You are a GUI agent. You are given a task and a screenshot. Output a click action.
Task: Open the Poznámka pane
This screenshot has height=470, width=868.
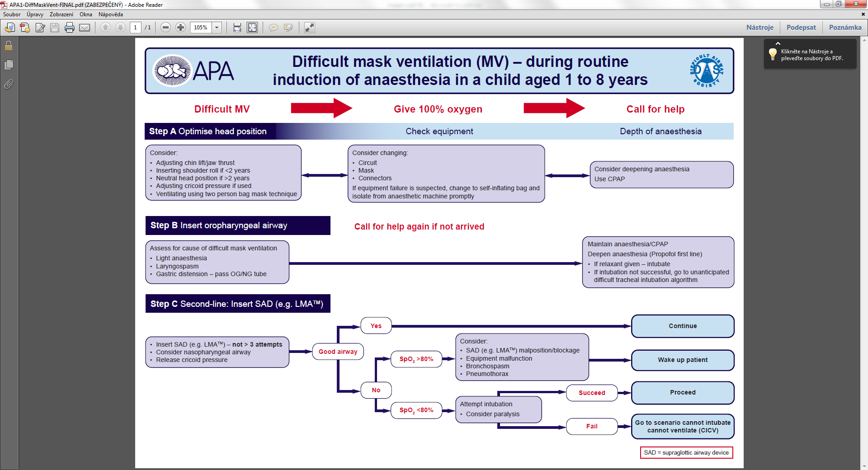point(845,28)
